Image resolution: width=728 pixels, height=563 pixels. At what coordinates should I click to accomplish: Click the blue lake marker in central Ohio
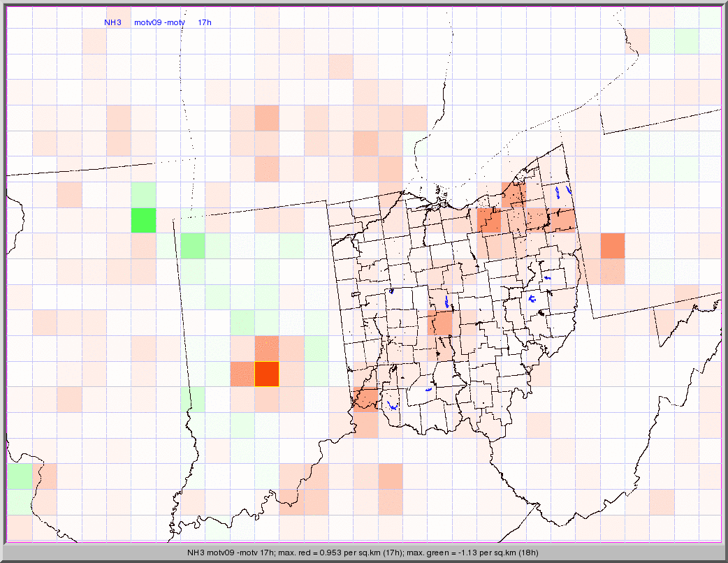(x=447, y=302)
